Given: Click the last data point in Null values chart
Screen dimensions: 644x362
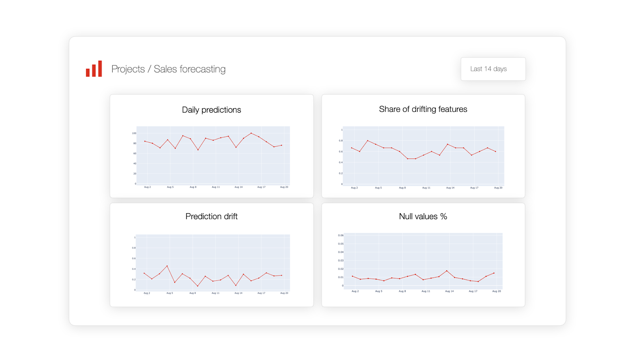Looking at the screenshot, I should pyautogui.click(x=494, y=273).
